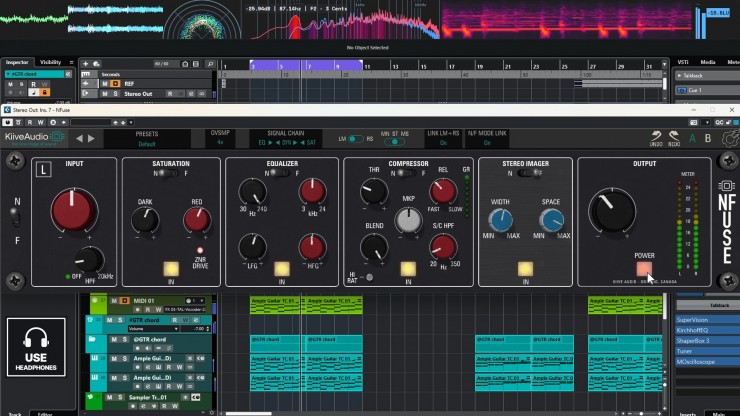Open track list settings gear at bottom
740x416 pixels.
(211, 413)
